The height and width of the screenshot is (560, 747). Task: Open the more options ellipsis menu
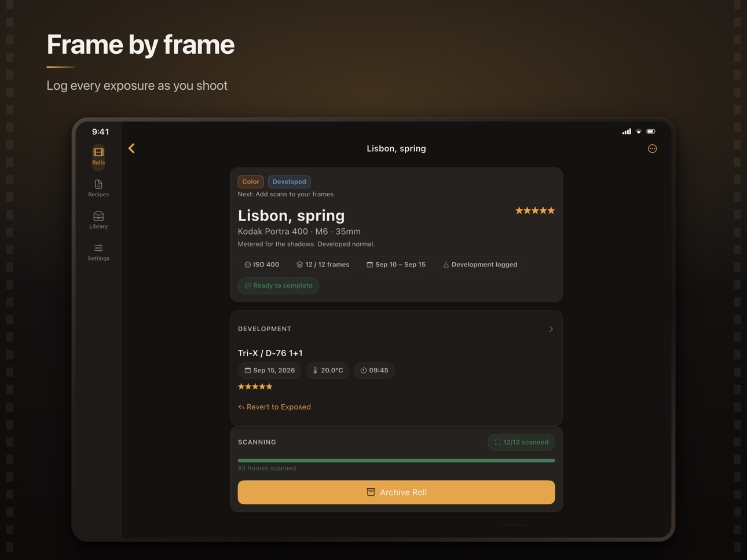(652, 149)
